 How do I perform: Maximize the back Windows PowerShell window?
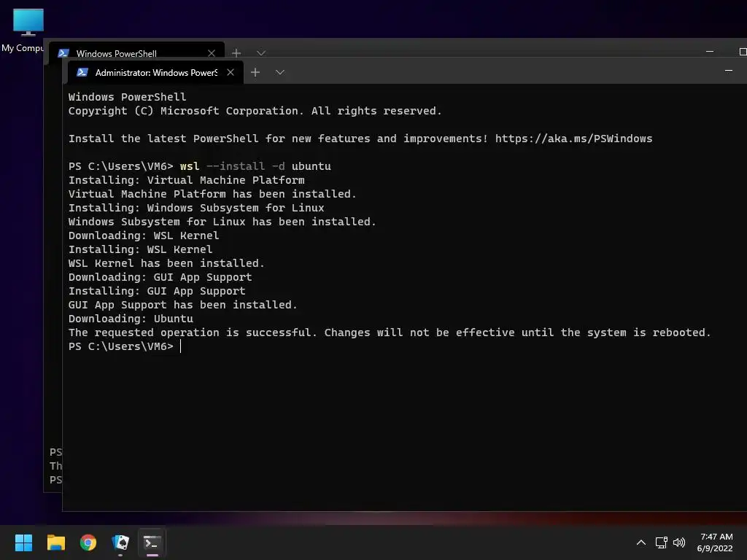click(742, 52)
